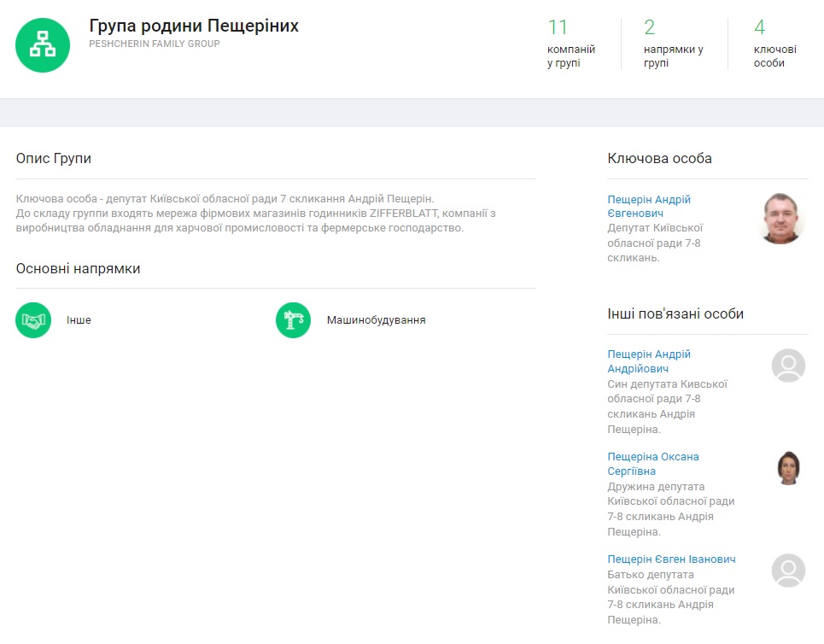Click the green group hierarchy icon
Screen dimensions: 824x644
(x=43, y=45)
